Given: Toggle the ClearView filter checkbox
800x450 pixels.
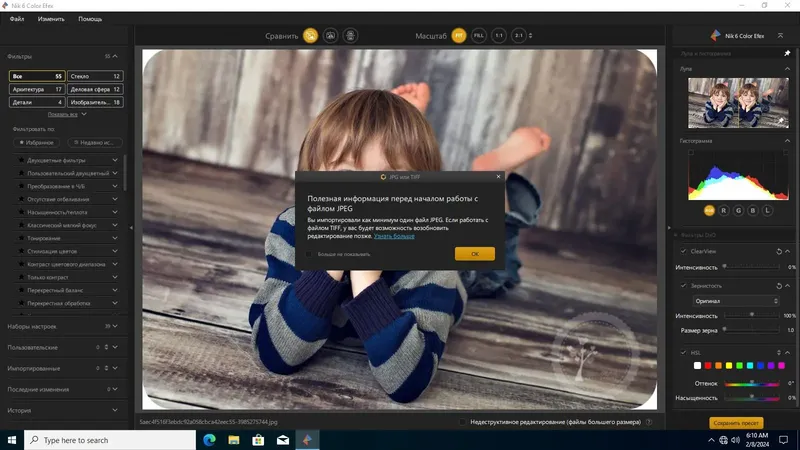Looking at the screenshot, I should (x=683, y=251).
